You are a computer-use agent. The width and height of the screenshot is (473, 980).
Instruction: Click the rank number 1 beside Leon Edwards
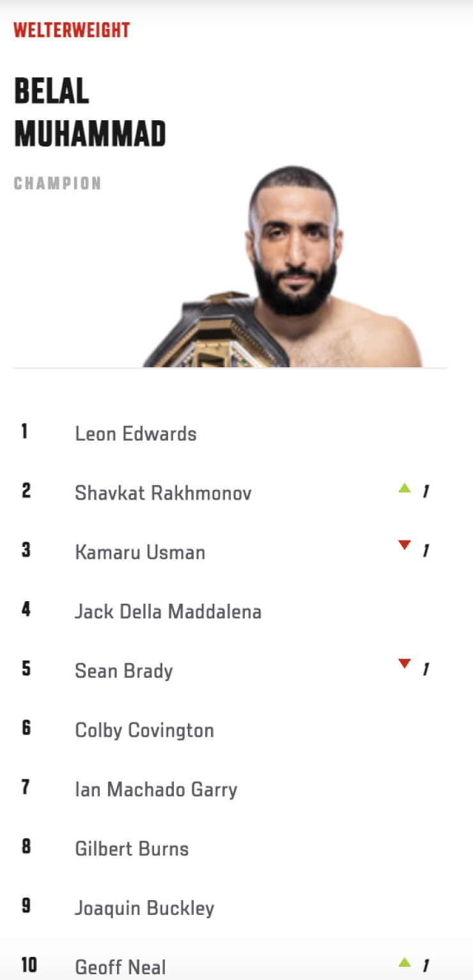(x=24, y=431)
